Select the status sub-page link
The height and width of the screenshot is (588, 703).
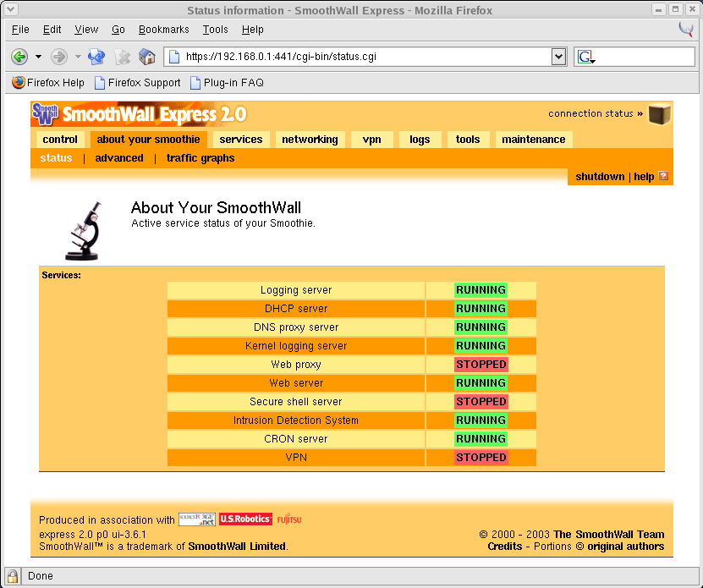tap(56, 158)
